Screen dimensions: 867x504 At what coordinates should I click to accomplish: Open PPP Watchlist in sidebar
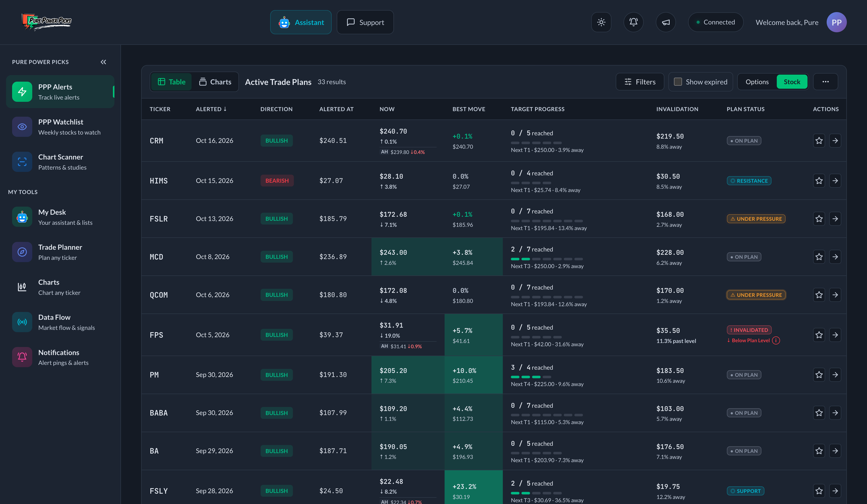pos(60,127)
